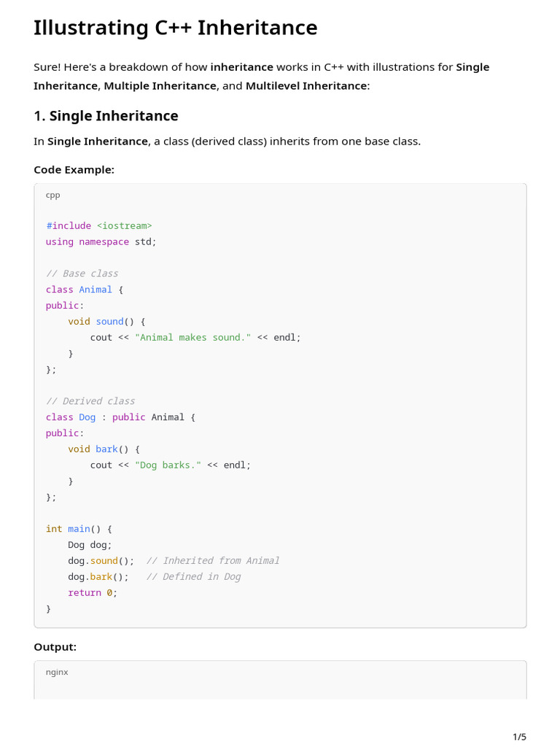This screenshot has height=747, width=560.
Task: Click the "int main() {" line
Action: (79, 529)
